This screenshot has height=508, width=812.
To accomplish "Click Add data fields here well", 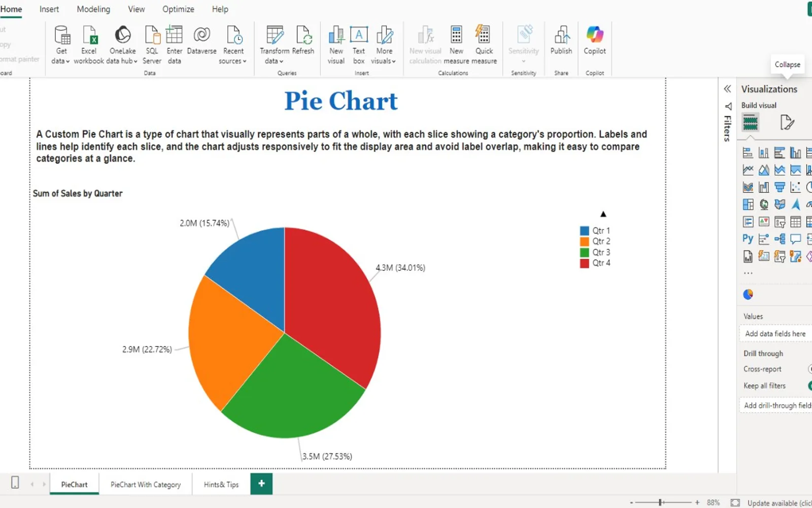I will coord(775,334).
